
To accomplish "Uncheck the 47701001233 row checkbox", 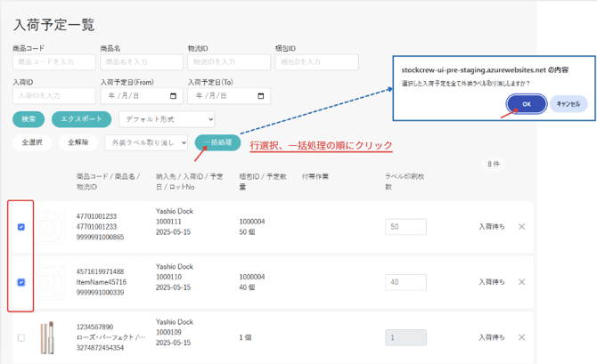I will tap(21, 227).
